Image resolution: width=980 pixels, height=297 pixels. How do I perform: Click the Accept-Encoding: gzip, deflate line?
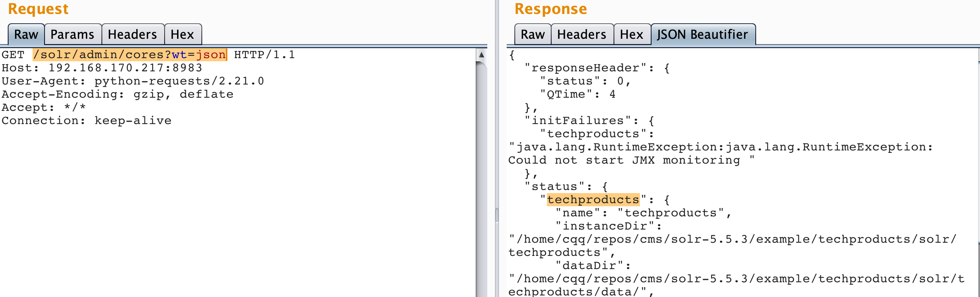(x=117, y=94)
